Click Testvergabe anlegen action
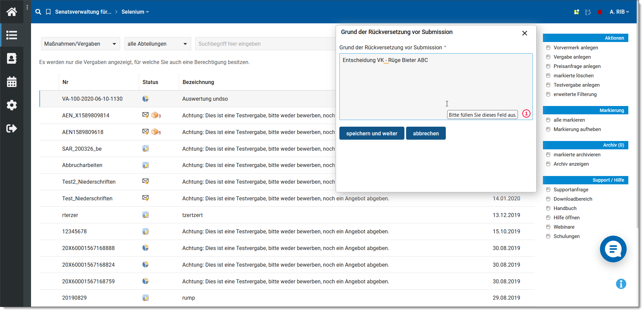The image size is (644, 312). 577,85
